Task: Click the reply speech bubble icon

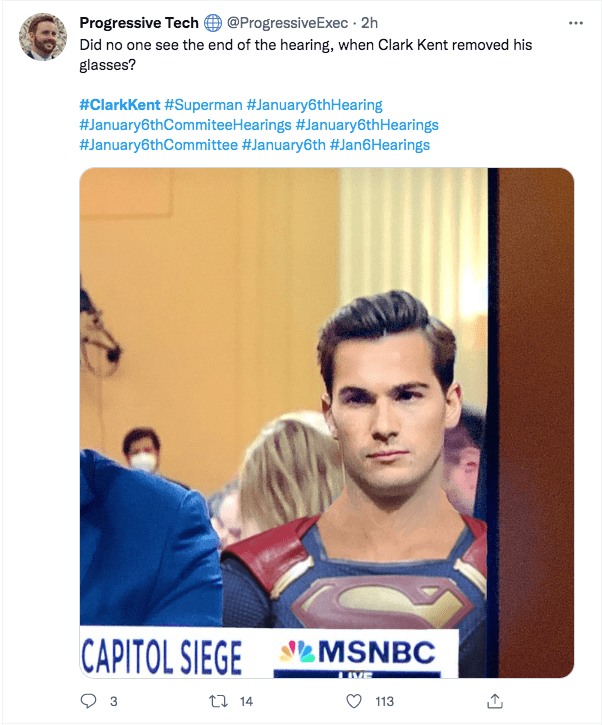Action: pyautogui.click(x=87, y=701)
